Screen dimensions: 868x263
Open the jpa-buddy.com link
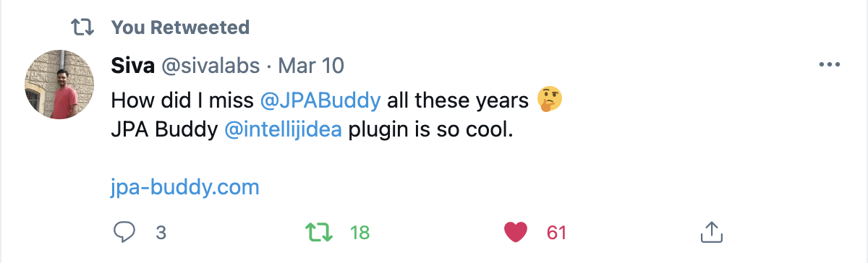(185, 188)
